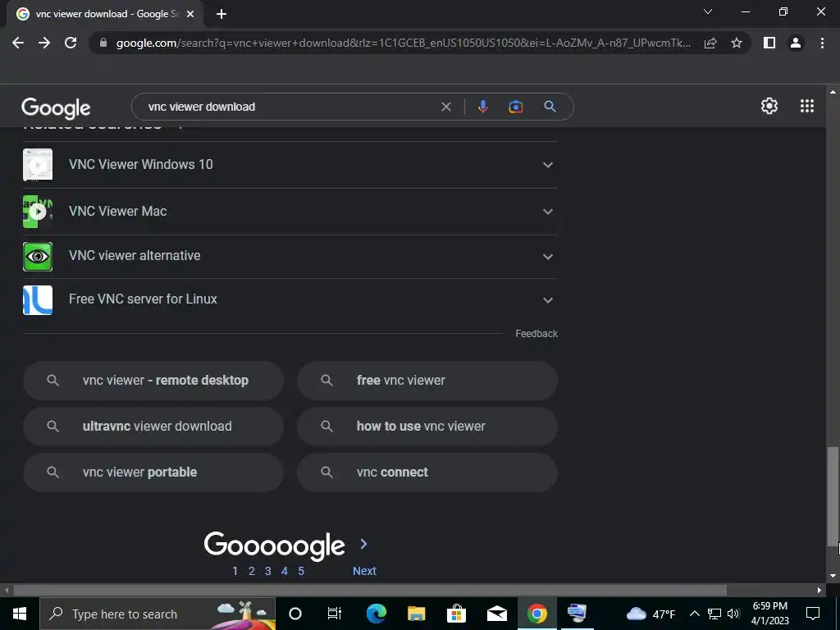This screenshot has width=840, height=630.
Task: Click the Free VNC server Linux thumbnail
Action: (x=38, y=299)
